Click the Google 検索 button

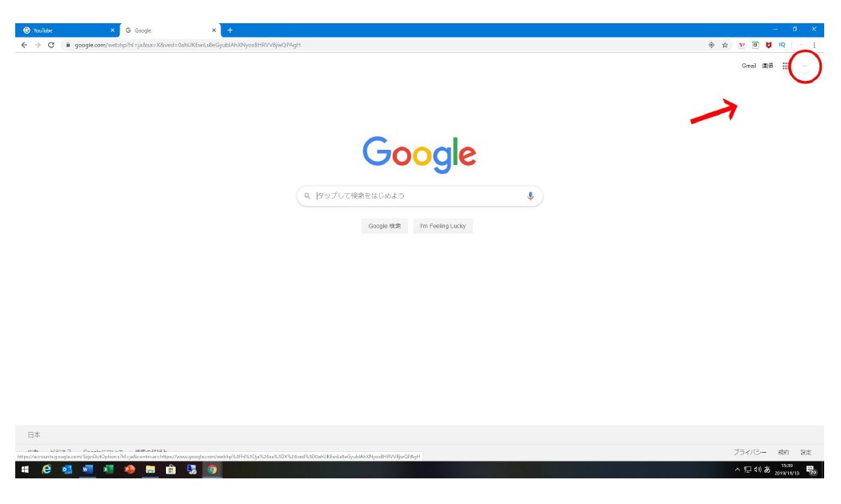tap(385, 226)
